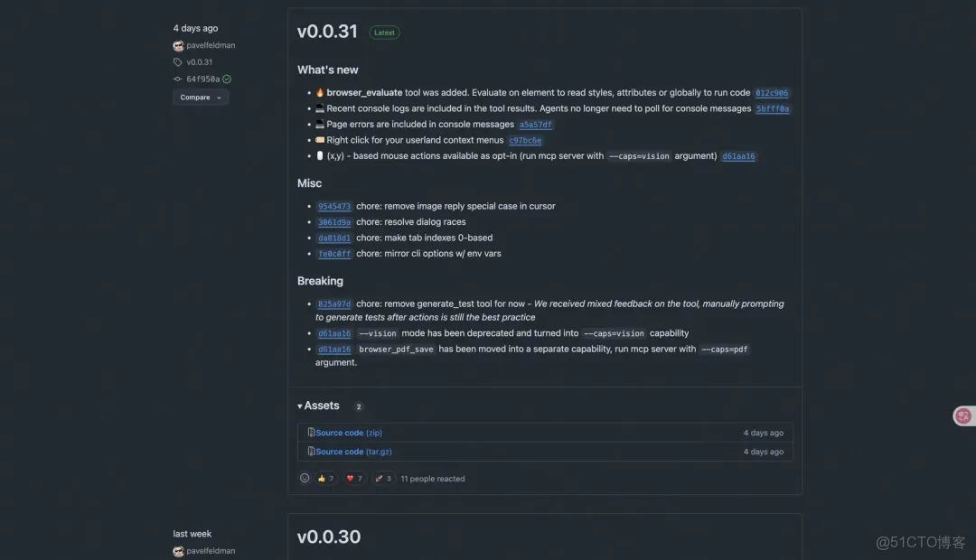This screenshot has height=560, width=976.
Task: Toggle the heart reaction
Action: point(353,478)
